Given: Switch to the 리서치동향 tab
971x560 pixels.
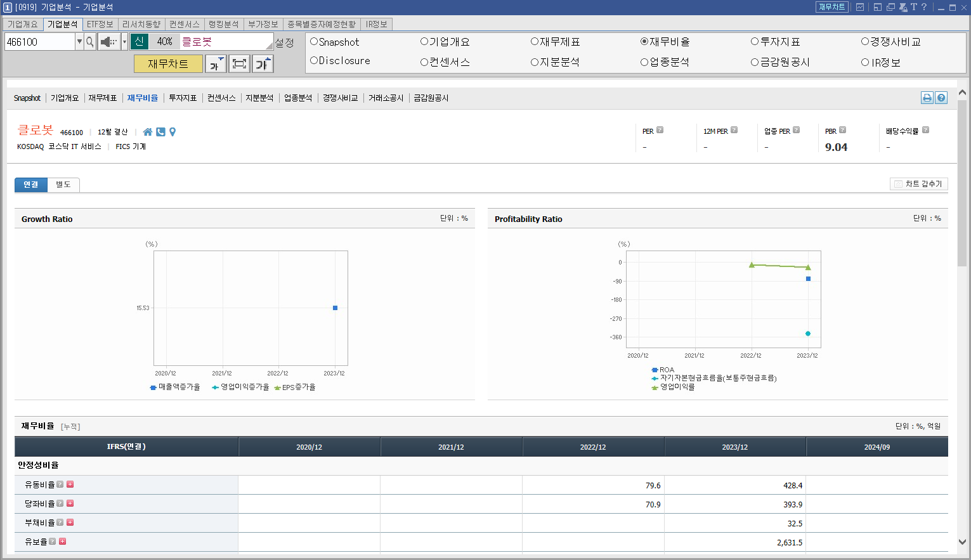Looking at the screenshot, I should click(x=141, y=24).
